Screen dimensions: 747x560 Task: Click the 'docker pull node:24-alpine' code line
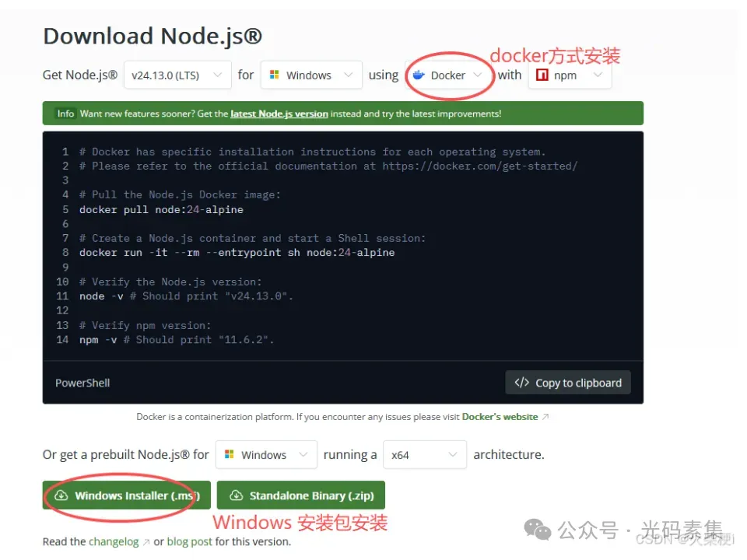pos(161,209)
